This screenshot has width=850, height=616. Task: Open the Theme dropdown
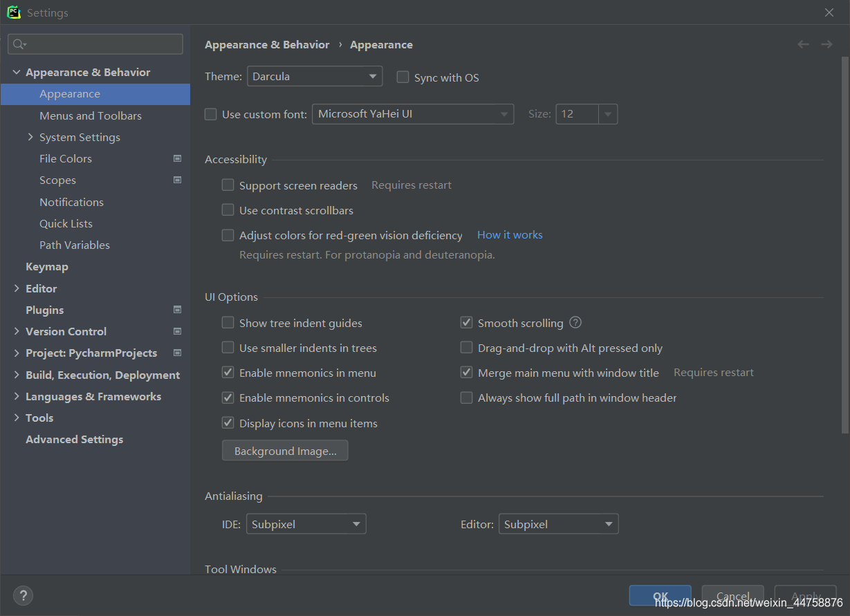[x=314, y=76]
